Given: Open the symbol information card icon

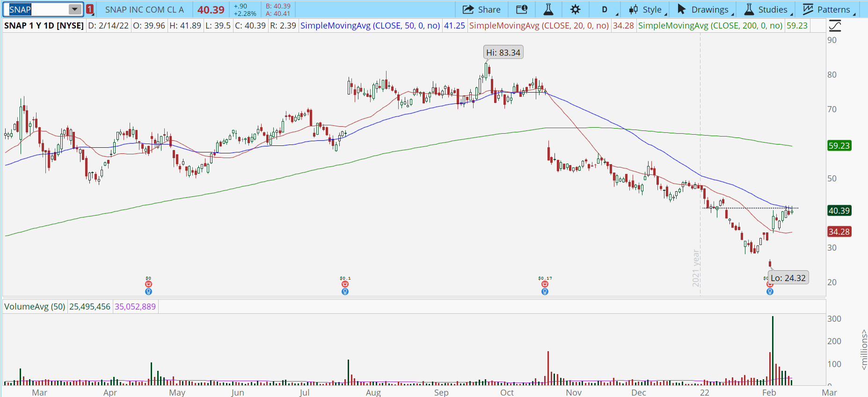Looking at the screenshot, I should pos(522,9).
